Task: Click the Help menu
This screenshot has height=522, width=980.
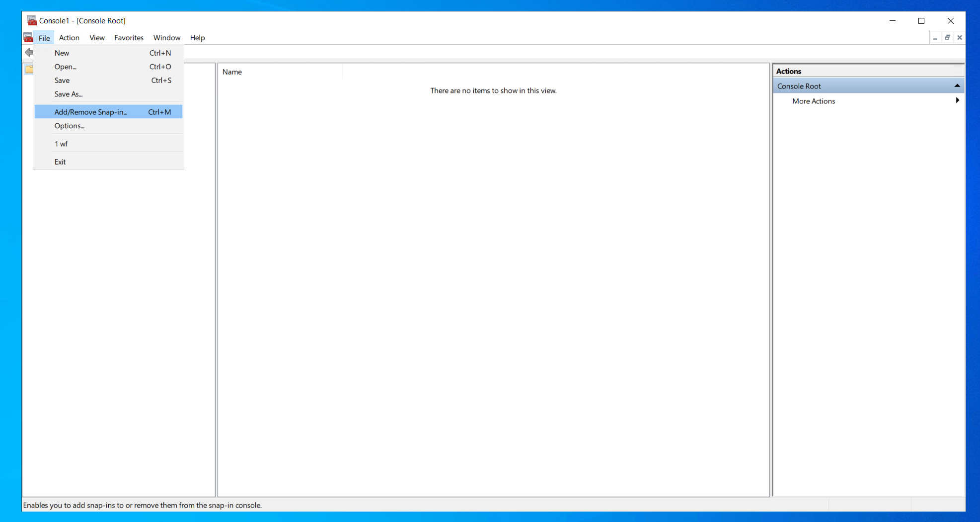Action: (197, 38)
